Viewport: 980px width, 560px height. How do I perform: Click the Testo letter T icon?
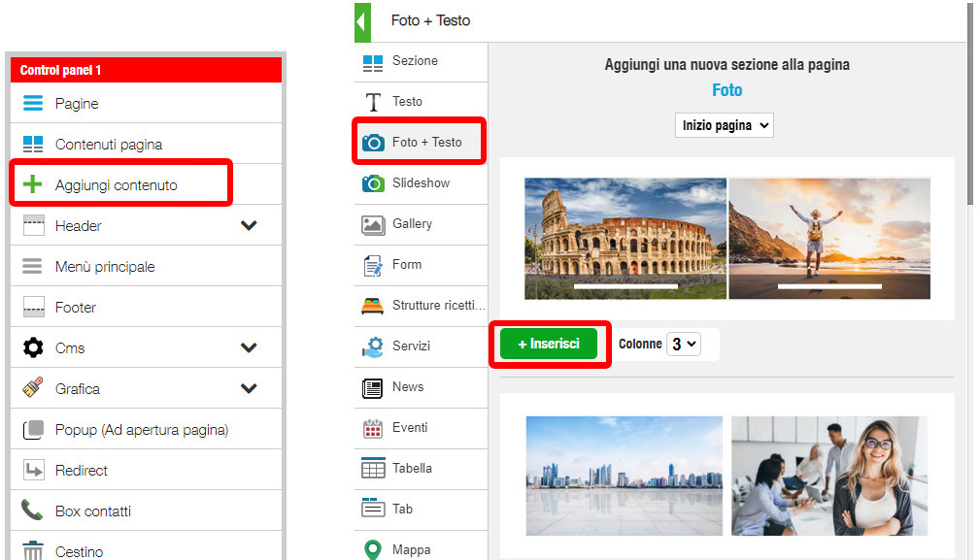(x=373, y=102)
